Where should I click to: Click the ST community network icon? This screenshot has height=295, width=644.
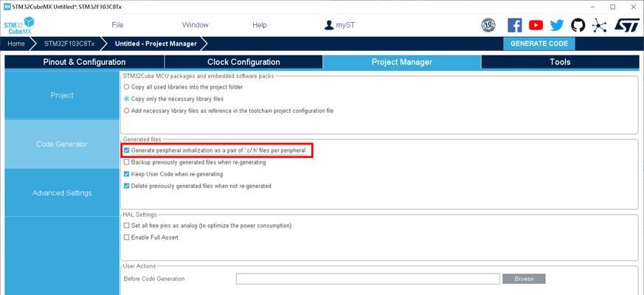coord(599,26)
